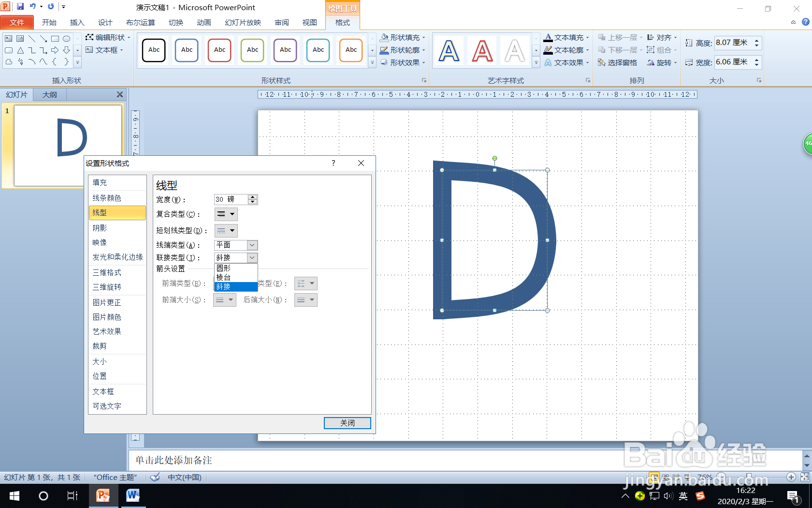Select 大小 category in format dialog
This screenshot has width=812, height=508.
117,361
